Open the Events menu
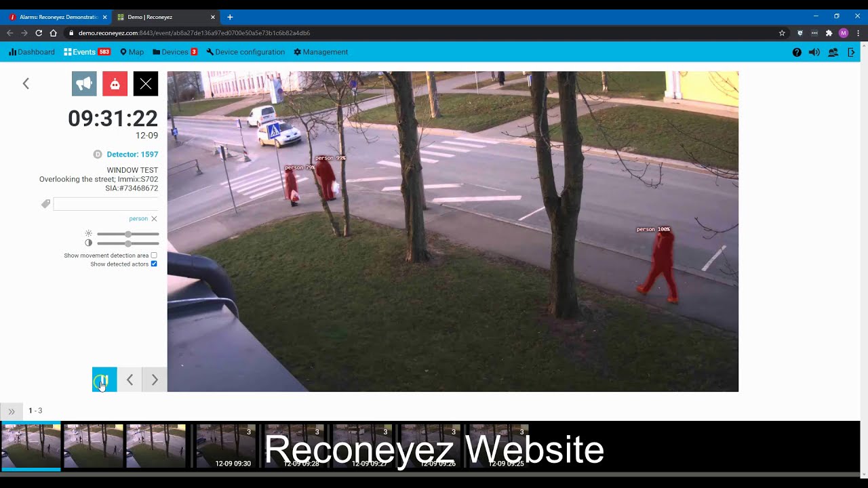The height and width of the screenshot is (488, 868). 79,52
